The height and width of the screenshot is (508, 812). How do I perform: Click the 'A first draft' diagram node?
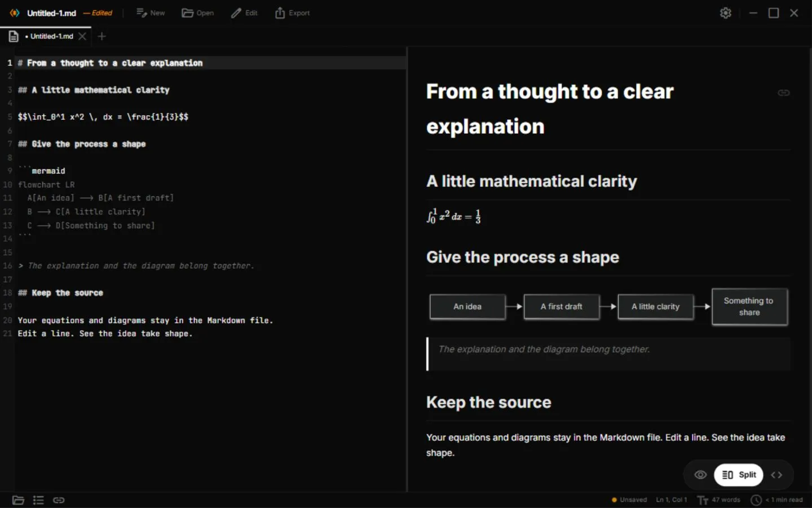click(x=562, y=306)
